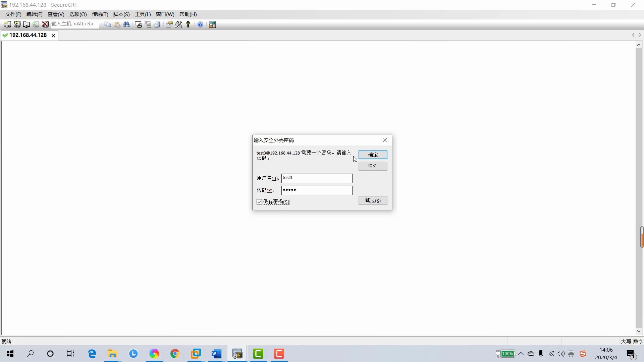Click the 英 input language indicator

point(571,354)
